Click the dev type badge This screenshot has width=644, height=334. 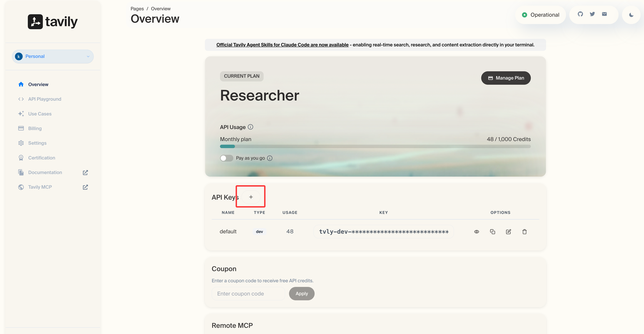259,232
